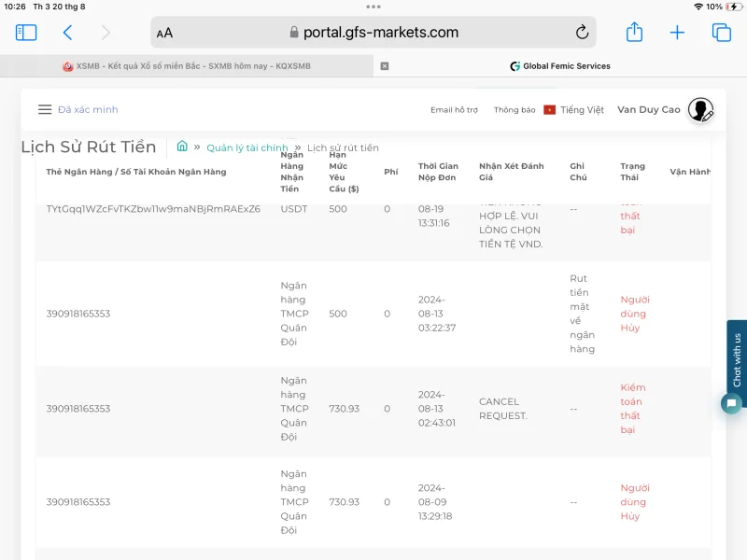The width and height of the screenshot is (747, 560).
Task: Expand the Van Duy Cao account menu
Action: point(648,110)
